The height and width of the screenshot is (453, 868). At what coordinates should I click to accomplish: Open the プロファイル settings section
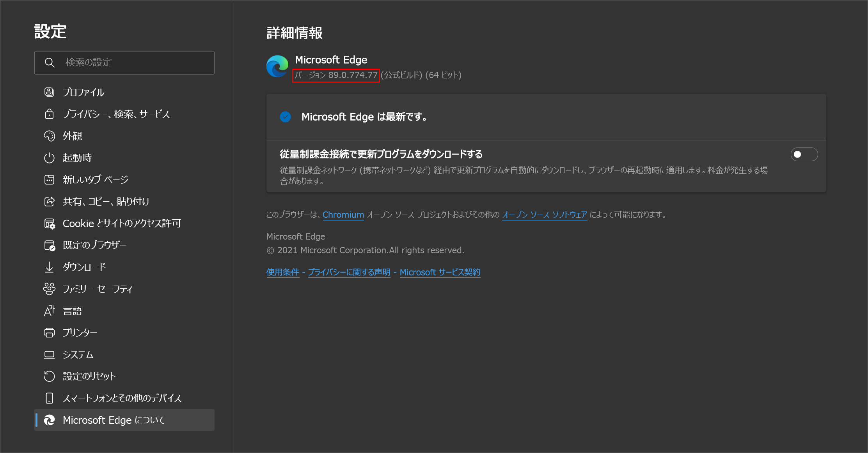pos(124,92)
